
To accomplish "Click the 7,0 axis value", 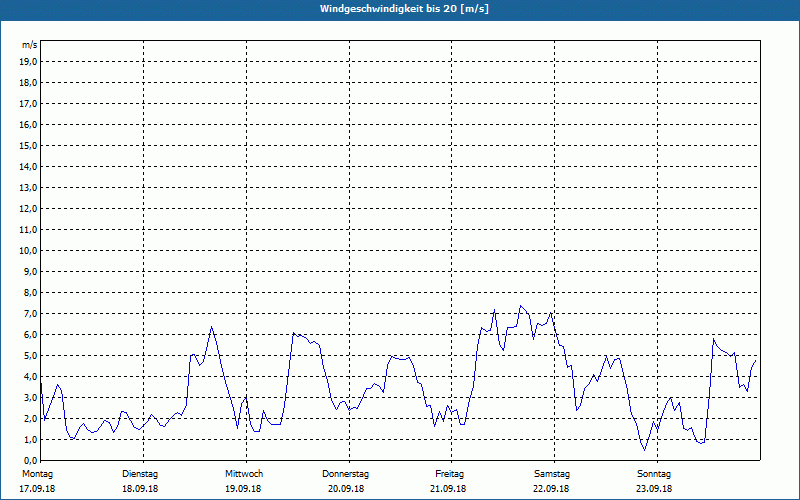I will pyautogui.click(x=30, y=314).
